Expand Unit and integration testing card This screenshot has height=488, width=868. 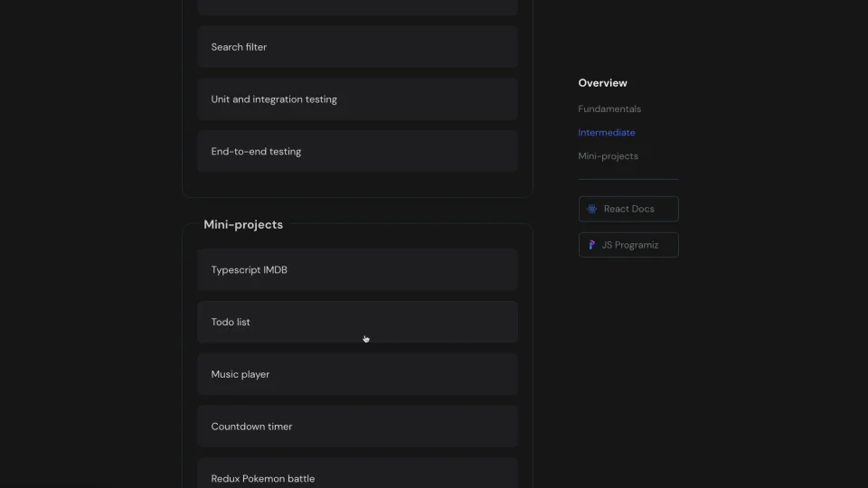coord(357,99)
